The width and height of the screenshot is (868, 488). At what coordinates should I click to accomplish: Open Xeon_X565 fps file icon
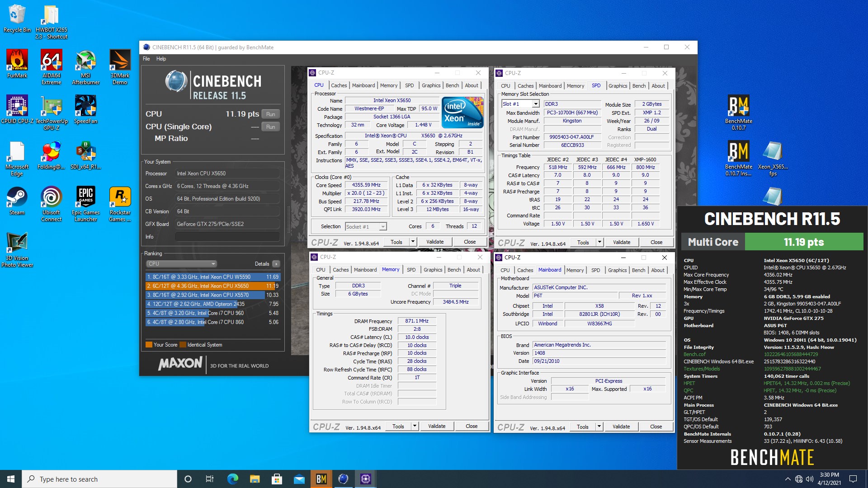[773, 158]
